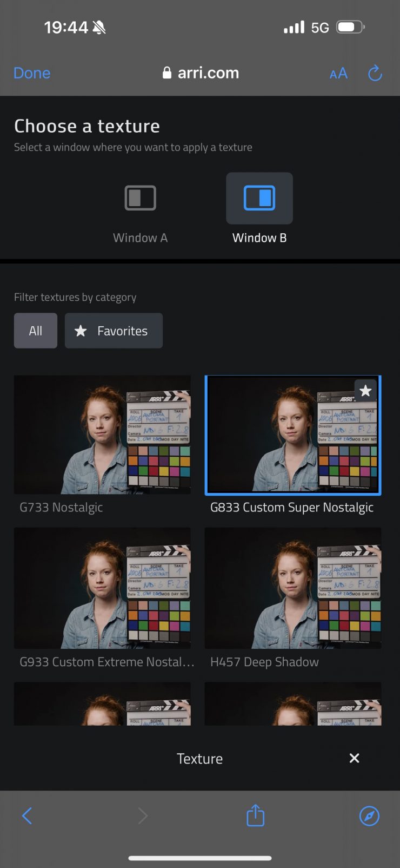Tap the Window B label
400x868 pixels.
tap(259, 238)
